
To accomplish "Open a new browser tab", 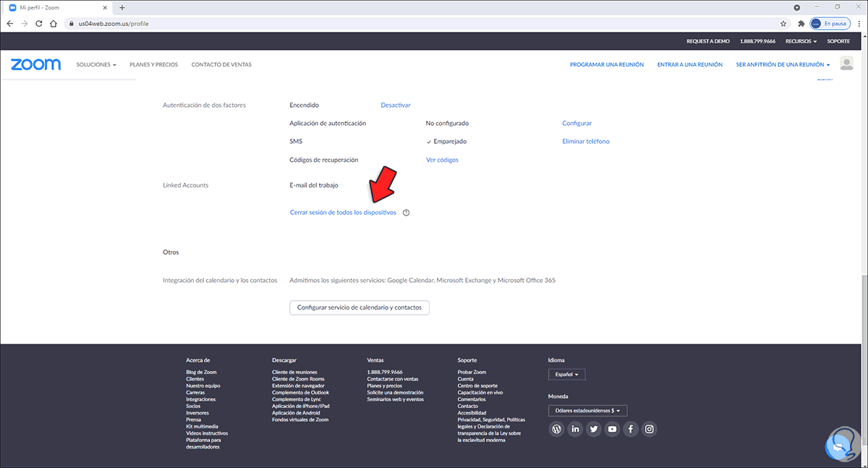I will 122,7.
